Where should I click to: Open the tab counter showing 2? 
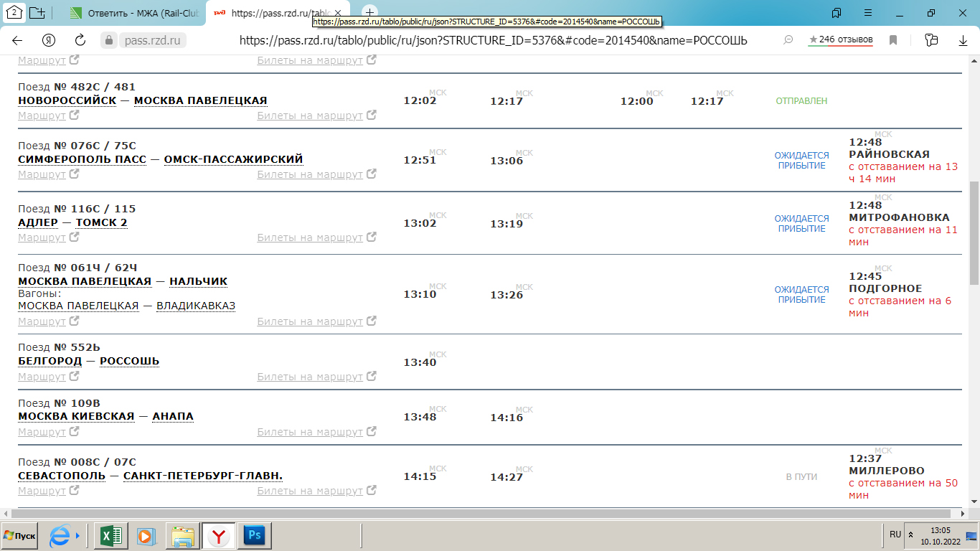point(14,13)
